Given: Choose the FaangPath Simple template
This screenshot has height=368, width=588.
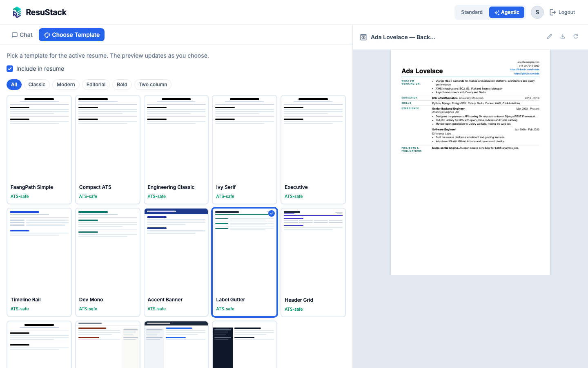Looking at the screenshot, I should click(x=39, y=150).
